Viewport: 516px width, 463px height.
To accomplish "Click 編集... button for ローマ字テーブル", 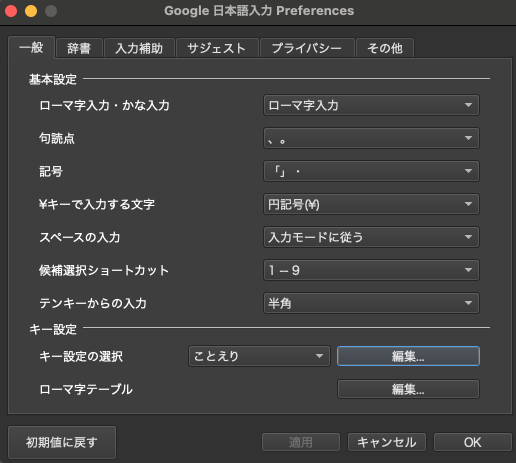I will [x=408, y=389].
